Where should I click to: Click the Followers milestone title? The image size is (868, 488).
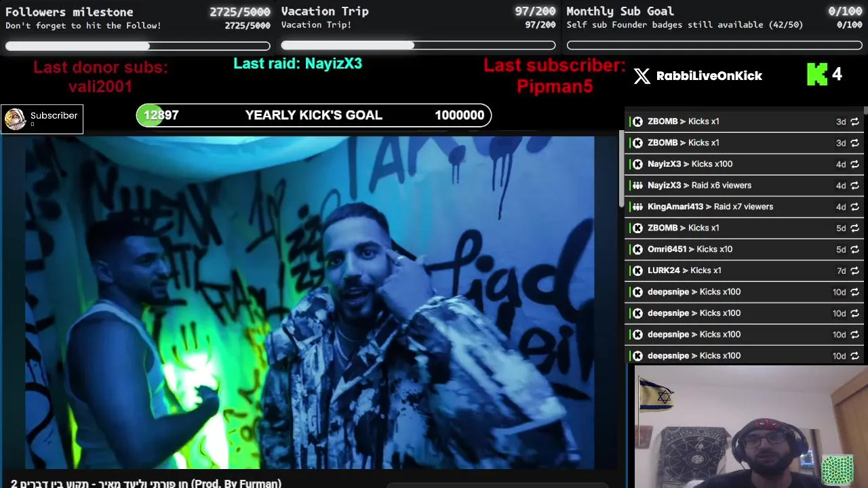69,12
